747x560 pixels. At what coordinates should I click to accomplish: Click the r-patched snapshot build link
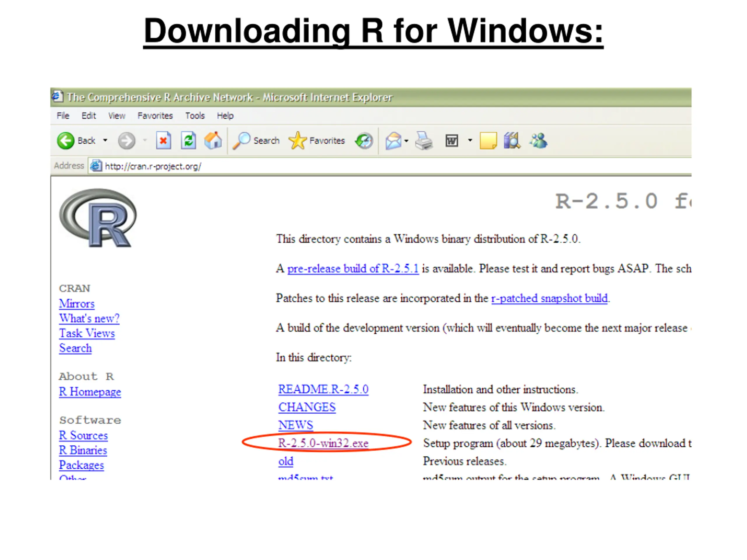pyautogui.click(x=549, y=298)
